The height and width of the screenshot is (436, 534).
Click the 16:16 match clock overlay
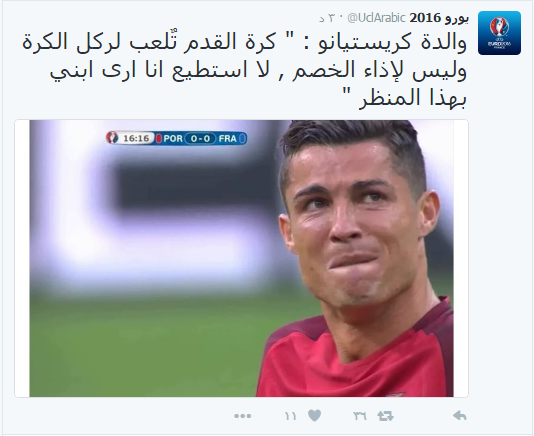coord(136,138)
